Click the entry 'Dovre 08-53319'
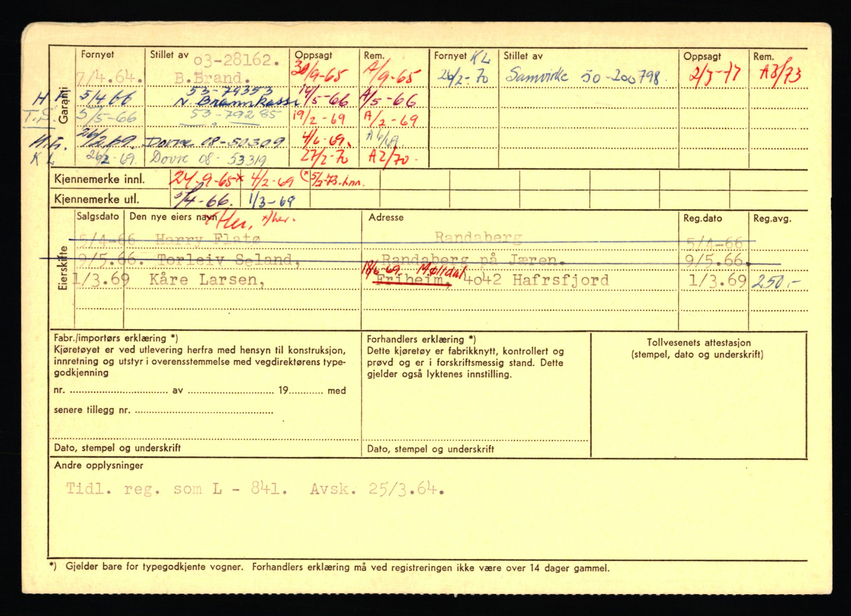 [209, 158]
